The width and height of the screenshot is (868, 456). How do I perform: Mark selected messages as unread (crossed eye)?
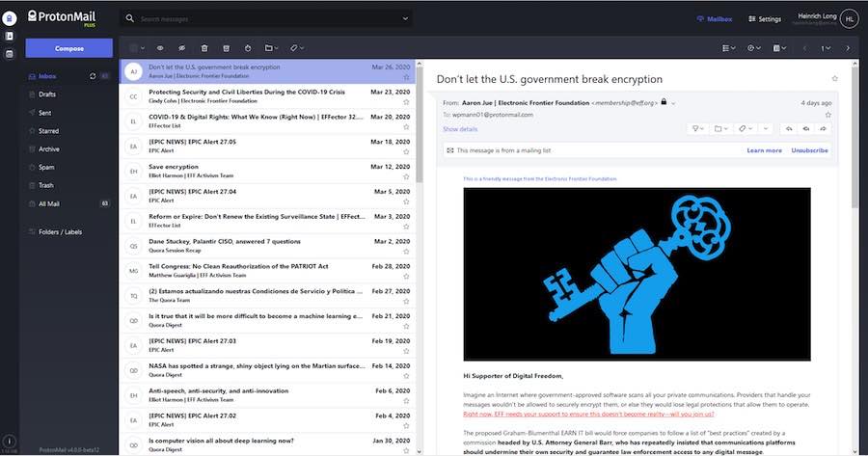pyautogui.click(x=181, y=48)
